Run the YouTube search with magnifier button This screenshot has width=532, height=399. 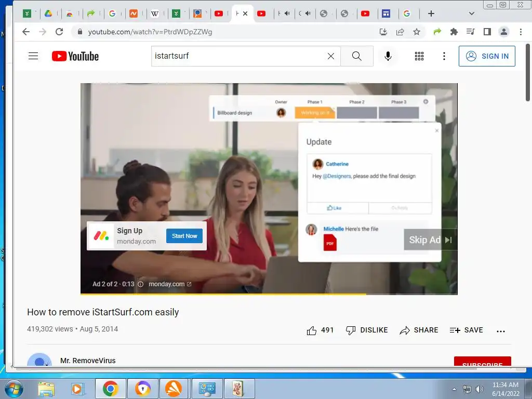point(356,56)
